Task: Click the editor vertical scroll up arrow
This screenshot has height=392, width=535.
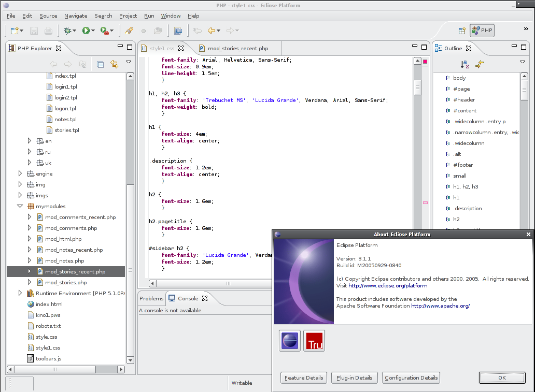Action: (417, 61)
